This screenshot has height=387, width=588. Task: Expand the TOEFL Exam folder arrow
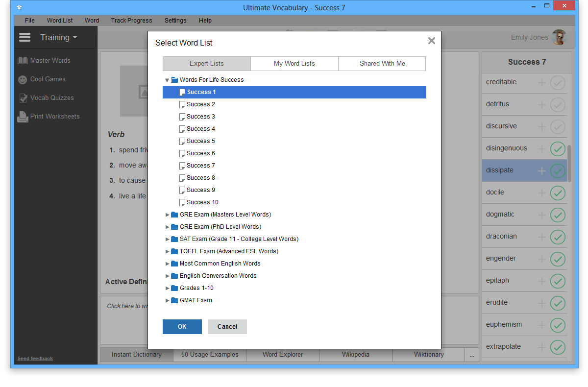[x=167, y=251]
